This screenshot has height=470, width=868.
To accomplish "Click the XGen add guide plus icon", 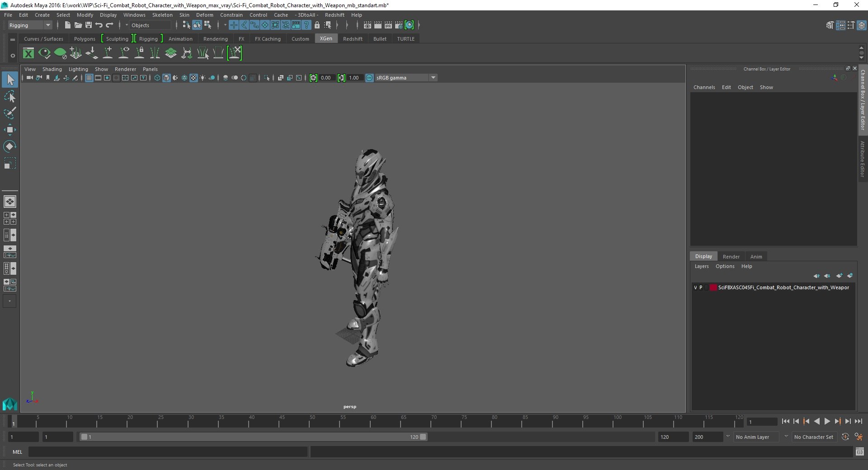I will click(x=108, y=53).
